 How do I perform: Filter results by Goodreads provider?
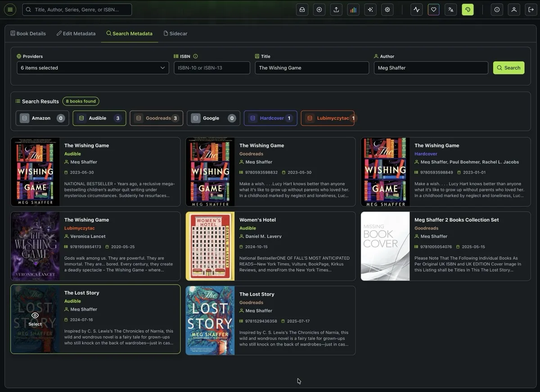click(157, 118)
